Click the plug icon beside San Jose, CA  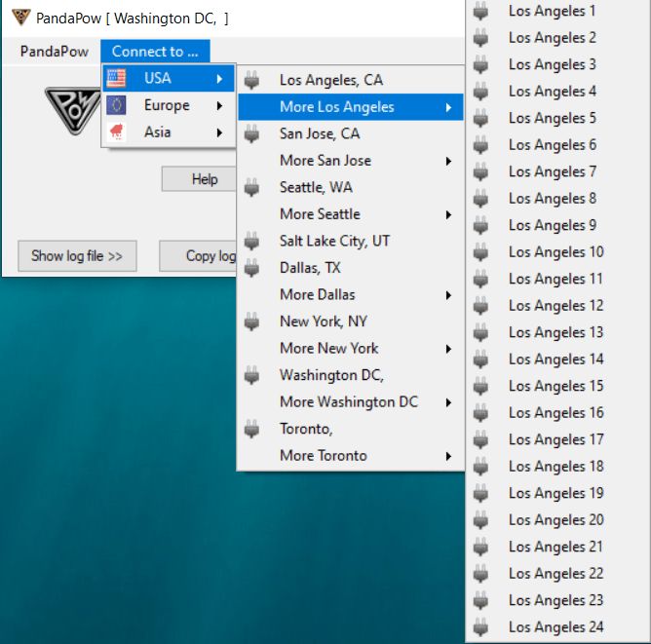(x=251, y=133)
